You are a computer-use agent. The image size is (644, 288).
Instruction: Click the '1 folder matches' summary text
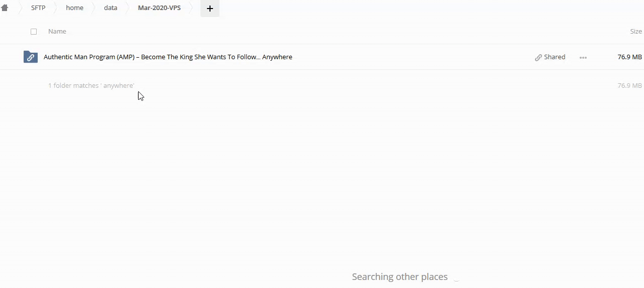click(x=91, y=86)
